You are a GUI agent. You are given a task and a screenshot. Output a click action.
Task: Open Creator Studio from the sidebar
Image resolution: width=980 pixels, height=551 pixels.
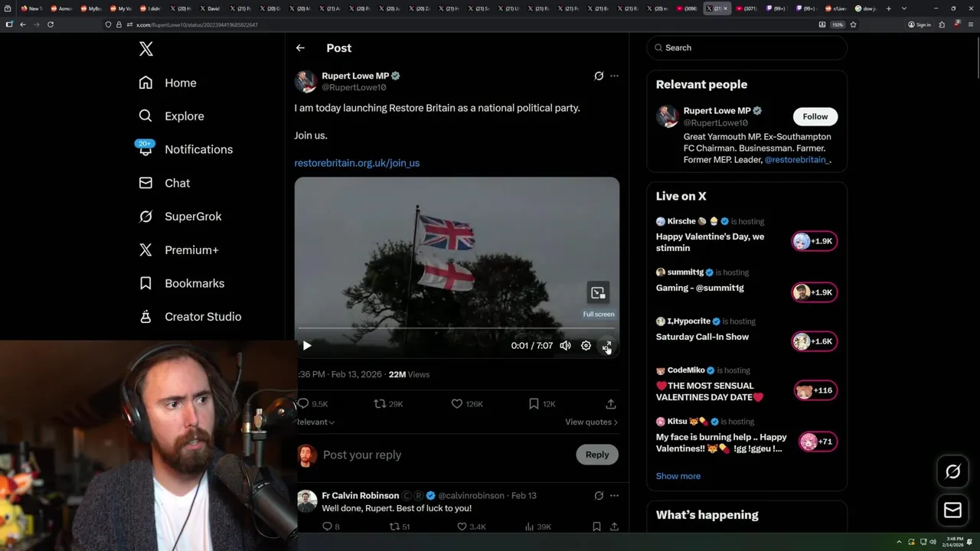tap(190, 317)
